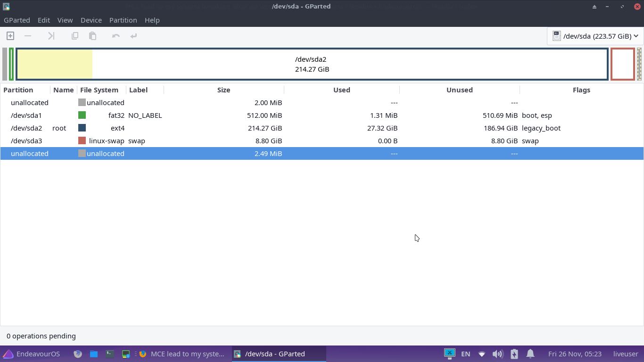Open the GParted menu

pos(17,20)
